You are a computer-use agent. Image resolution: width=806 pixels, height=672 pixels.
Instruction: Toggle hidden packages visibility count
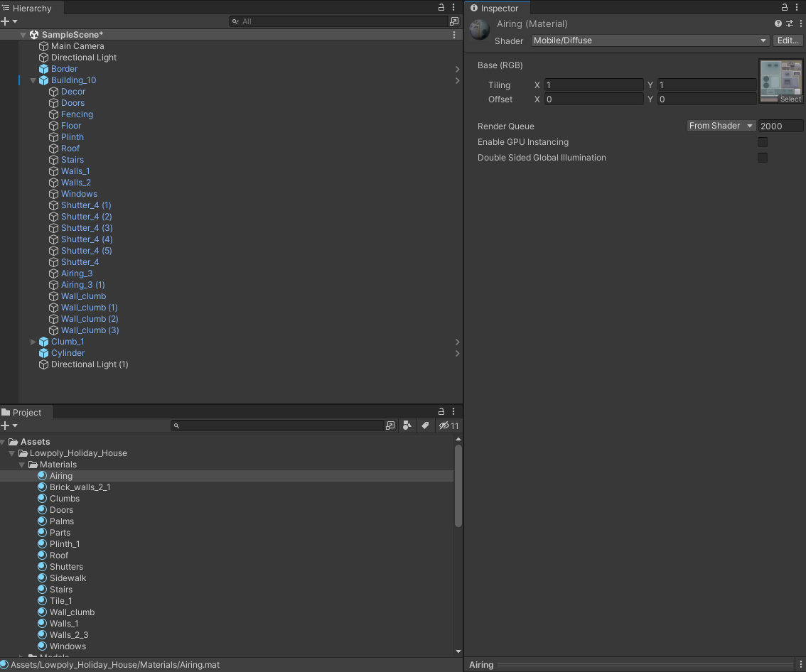point(448,426)
